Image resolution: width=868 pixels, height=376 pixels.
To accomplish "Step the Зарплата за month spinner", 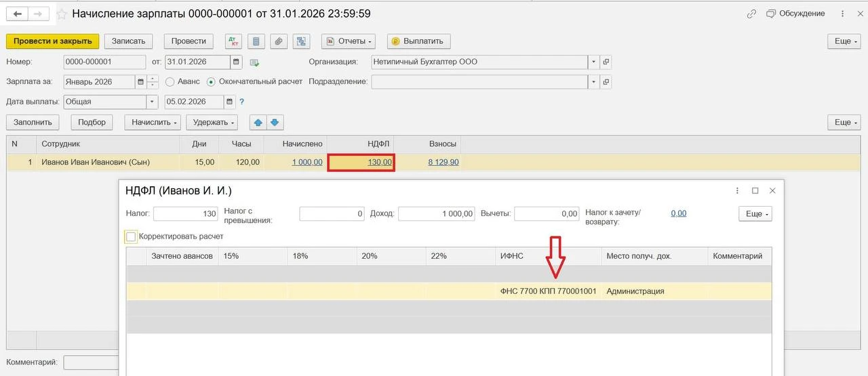I will [x=153, y=82].
